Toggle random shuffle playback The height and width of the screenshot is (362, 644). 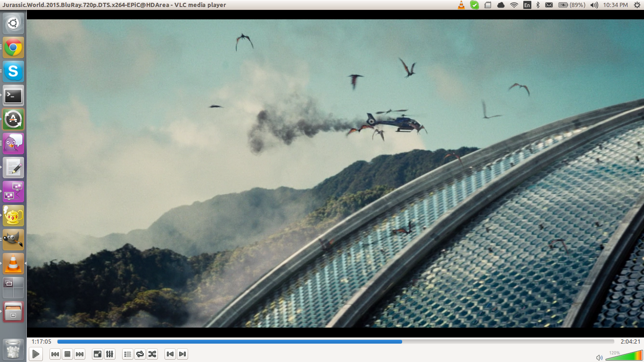click(152, 354)
